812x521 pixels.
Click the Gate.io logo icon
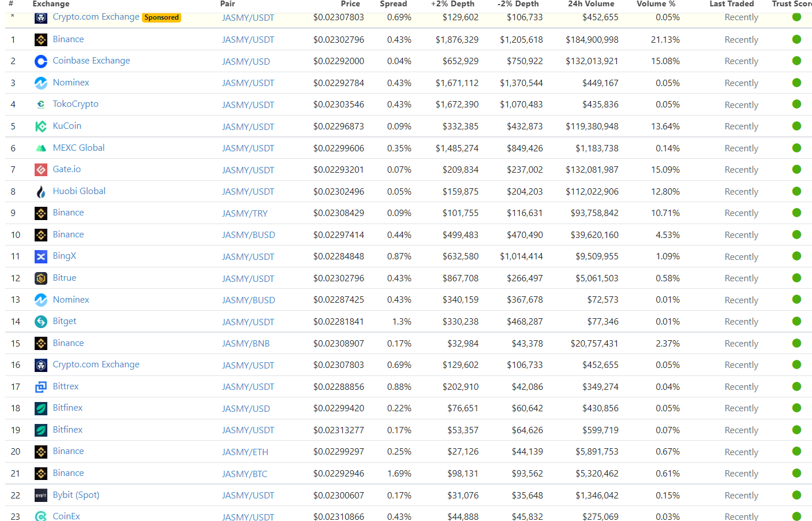[x=41, y=170]
